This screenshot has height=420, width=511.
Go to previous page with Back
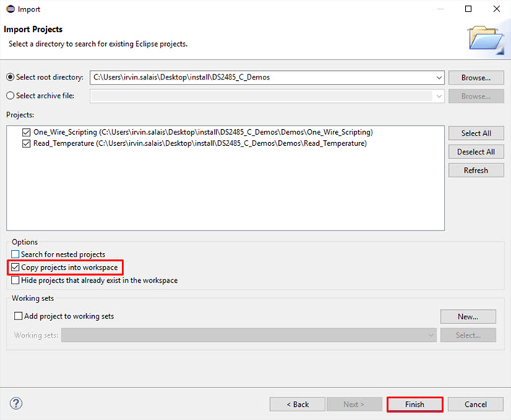click(x=297, y=405)
